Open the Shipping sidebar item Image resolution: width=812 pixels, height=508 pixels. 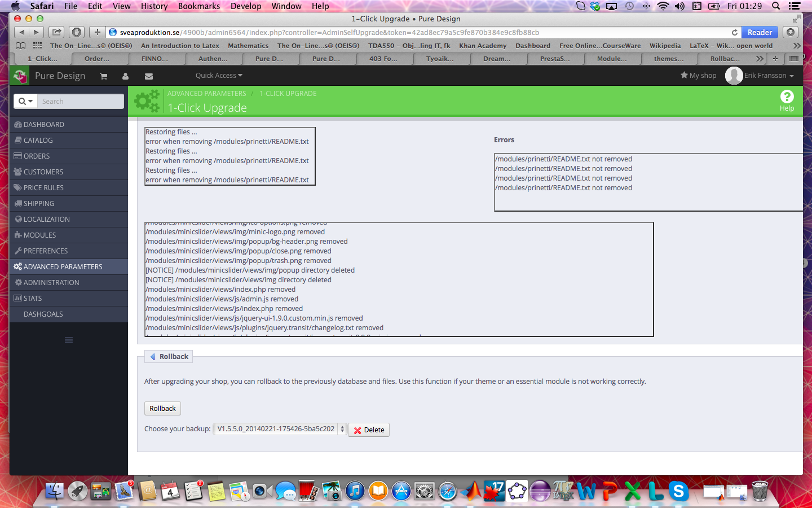pyautogui.click(x=69, y=203)
